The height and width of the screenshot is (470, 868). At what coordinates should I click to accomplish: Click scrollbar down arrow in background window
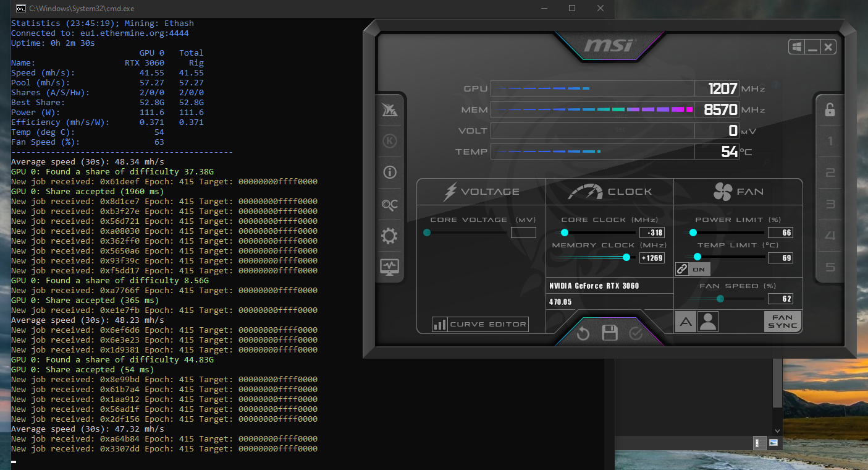[778, 430]
